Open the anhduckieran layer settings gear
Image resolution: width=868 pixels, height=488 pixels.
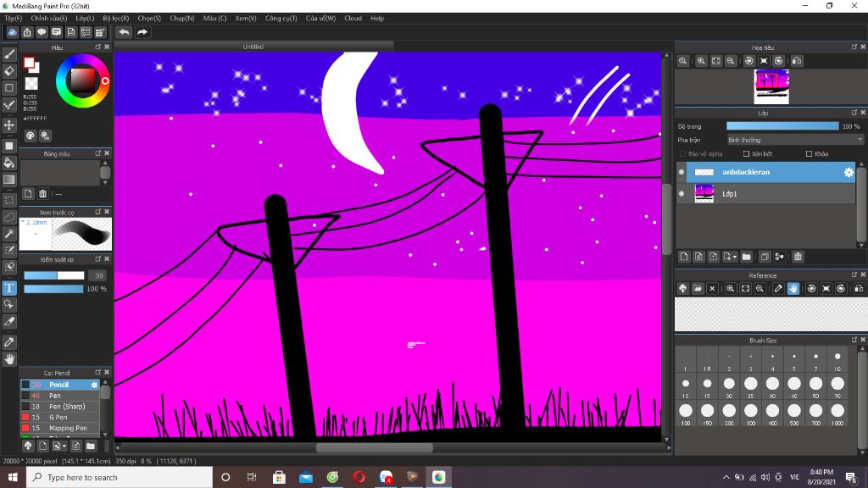(x=849, y=172)
